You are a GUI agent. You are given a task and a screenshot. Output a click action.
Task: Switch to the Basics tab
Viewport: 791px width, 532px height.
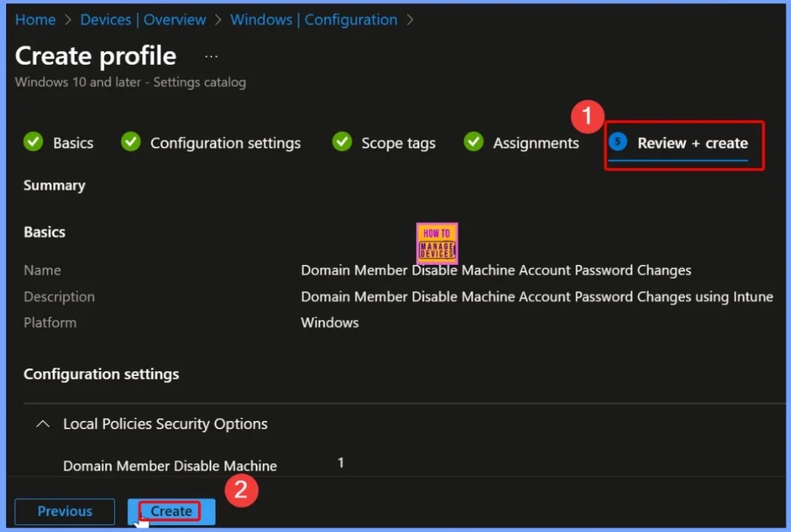click(73, 144)
